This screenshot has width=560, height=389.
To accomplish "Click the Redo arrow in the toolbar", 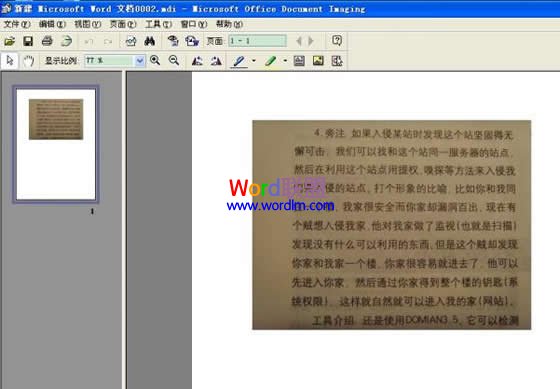I will click(108, 41).
